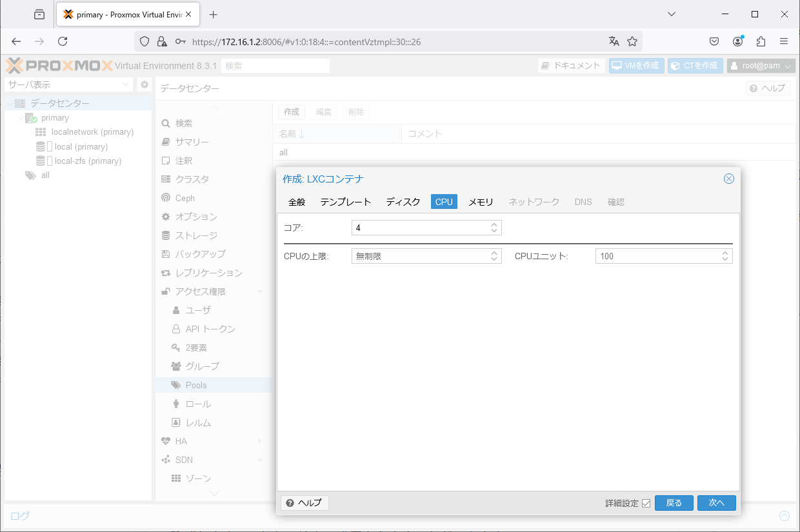Switch to the 全般 tab
This screenshot has height=532, width=800.
click(297, 202)
